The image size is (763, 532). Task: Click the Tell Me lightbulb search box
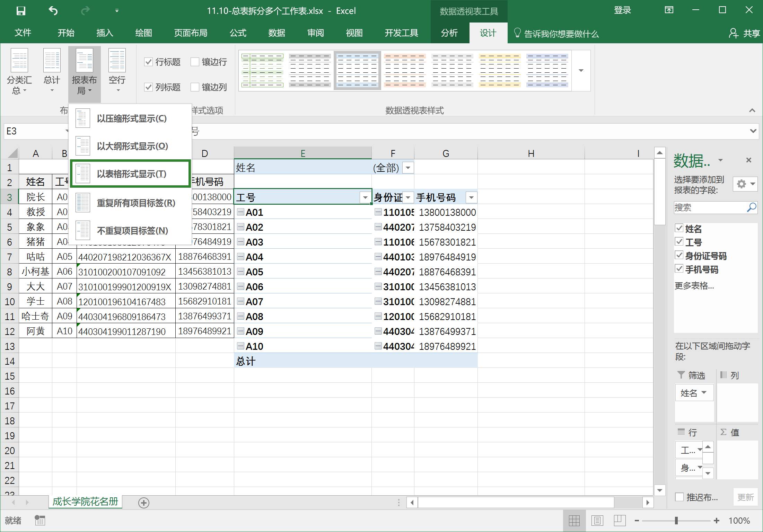(556, 34)
